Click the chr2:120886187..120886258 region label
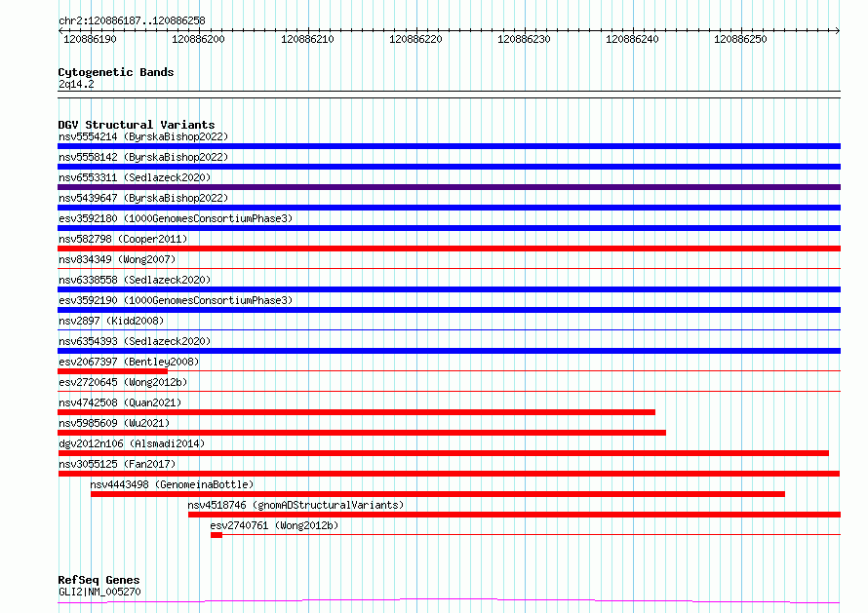The height and width of the screenshot is (613, 868). (132, 20)
